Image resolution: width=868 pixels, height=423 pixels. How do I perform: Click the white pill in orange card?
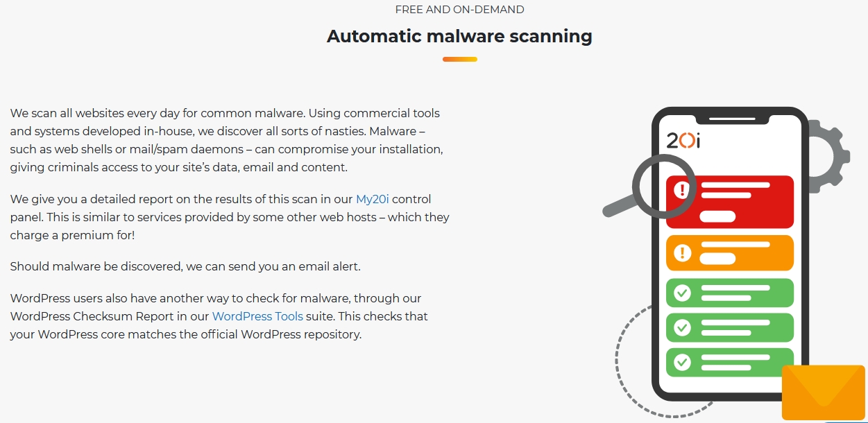[717, 259]
